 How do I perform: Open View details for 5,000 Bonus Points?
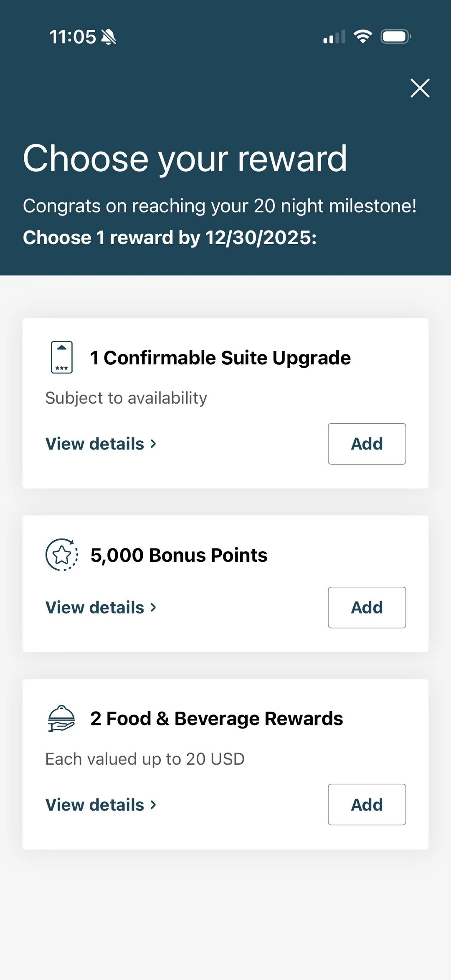click(101, 607)
